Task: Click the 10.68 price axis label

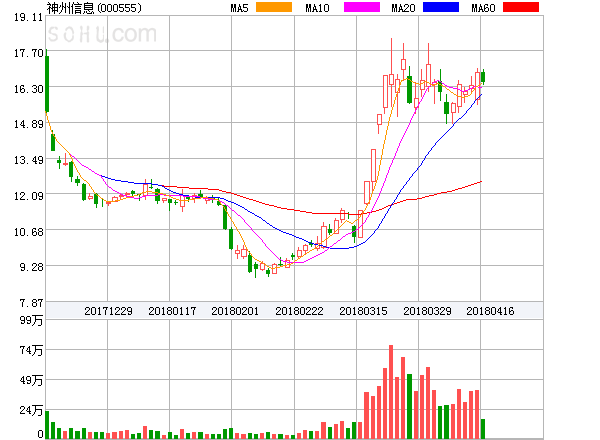Action: coord(28,232)
